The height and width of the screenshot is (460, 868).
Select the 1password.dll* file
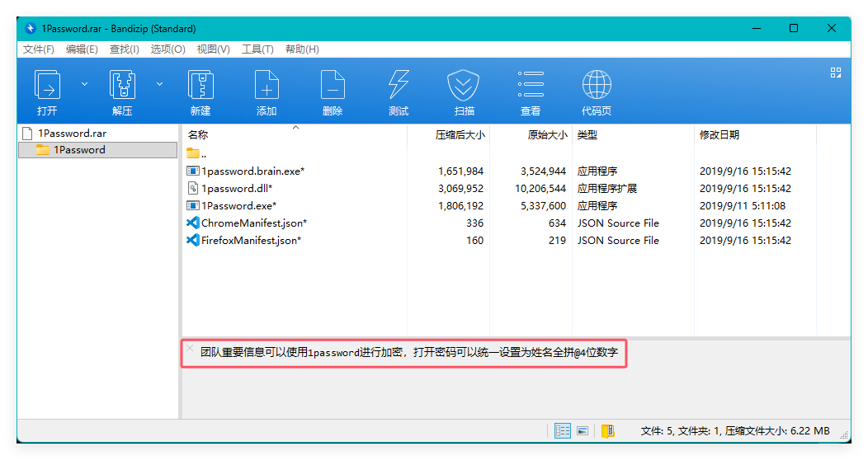click(236, 189)
